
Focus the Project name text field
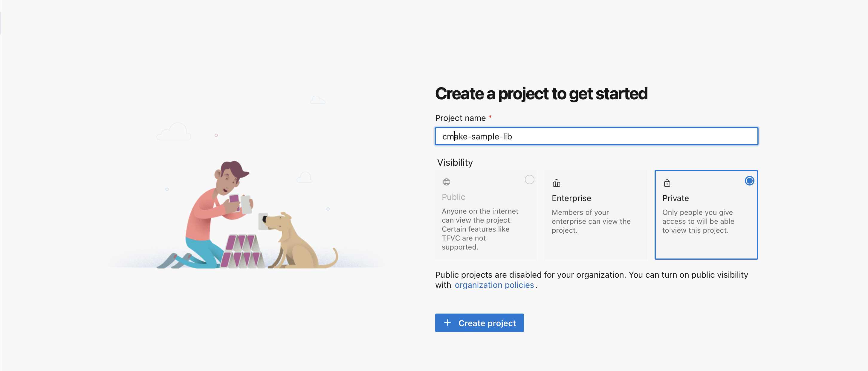596,136
